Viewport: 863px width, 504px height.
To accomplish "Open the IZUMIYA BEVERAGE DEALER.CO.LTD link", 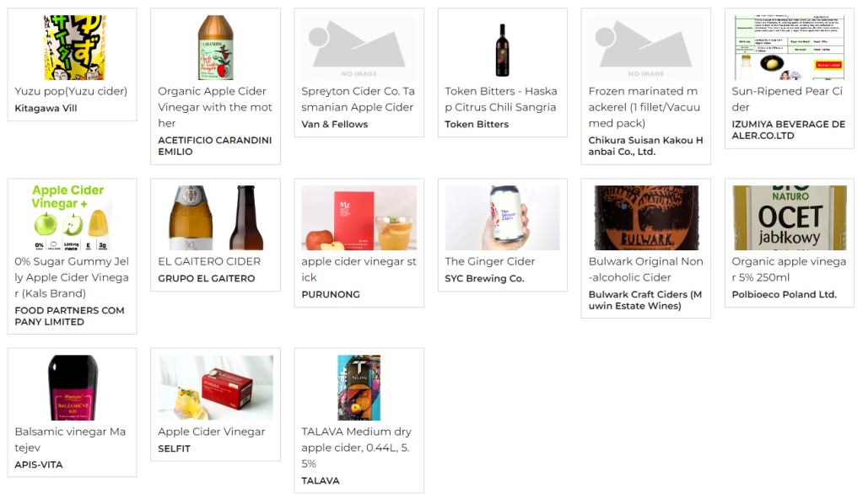I will (x=788, y=130).
